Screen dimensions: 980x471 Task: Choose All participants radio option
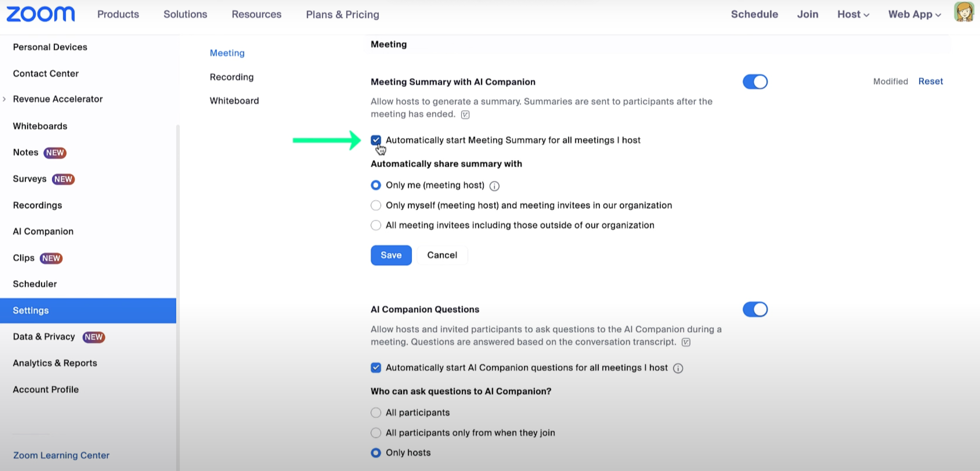[376, 413]
